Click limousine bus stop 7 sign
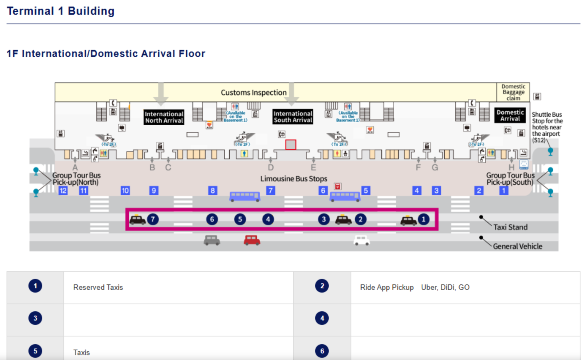 [271, 191]
